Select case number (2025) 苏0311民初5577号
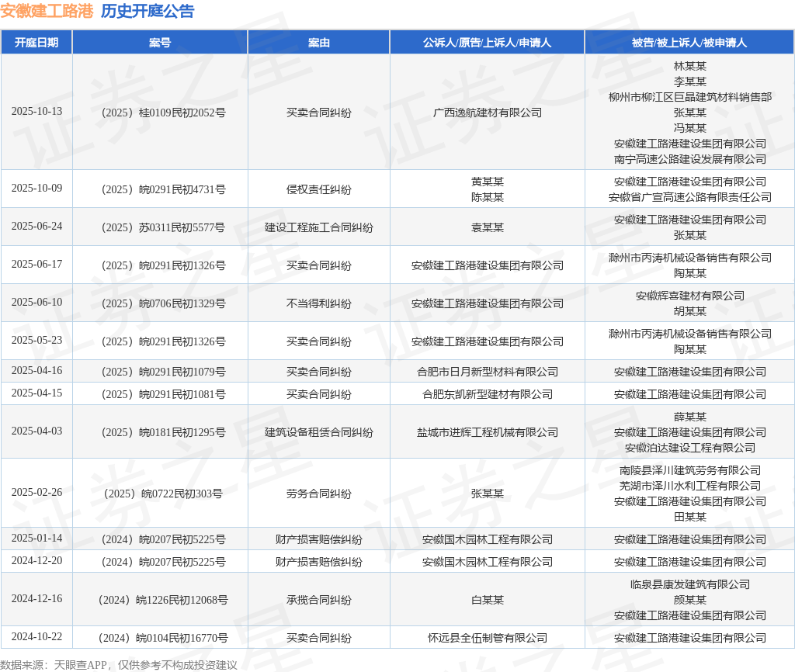 (x=163, y=227)
